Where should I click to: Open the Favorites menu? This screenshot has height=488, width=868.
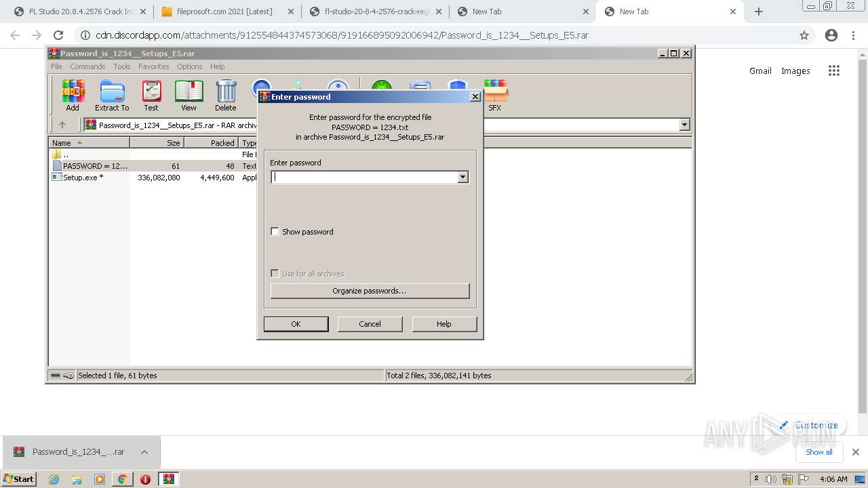tap(154, 66)
